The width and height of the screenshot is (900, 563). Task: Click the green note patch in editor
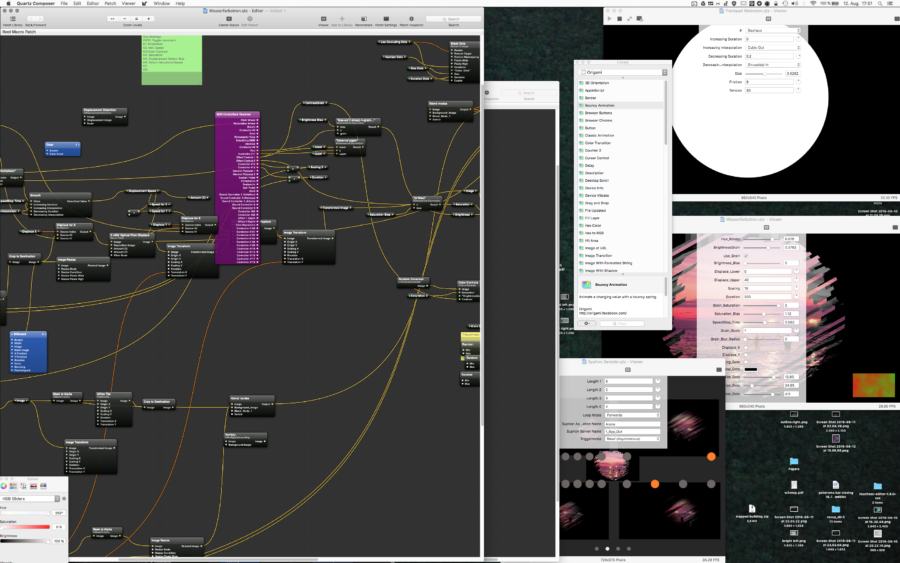[172, 60]
